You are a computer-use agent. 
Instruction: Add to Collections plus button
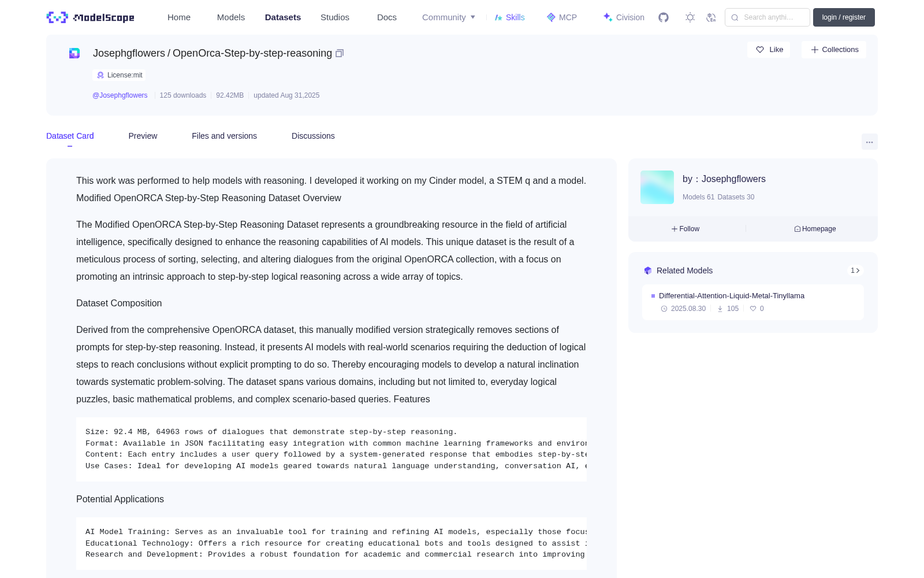(x=834, y=50)
